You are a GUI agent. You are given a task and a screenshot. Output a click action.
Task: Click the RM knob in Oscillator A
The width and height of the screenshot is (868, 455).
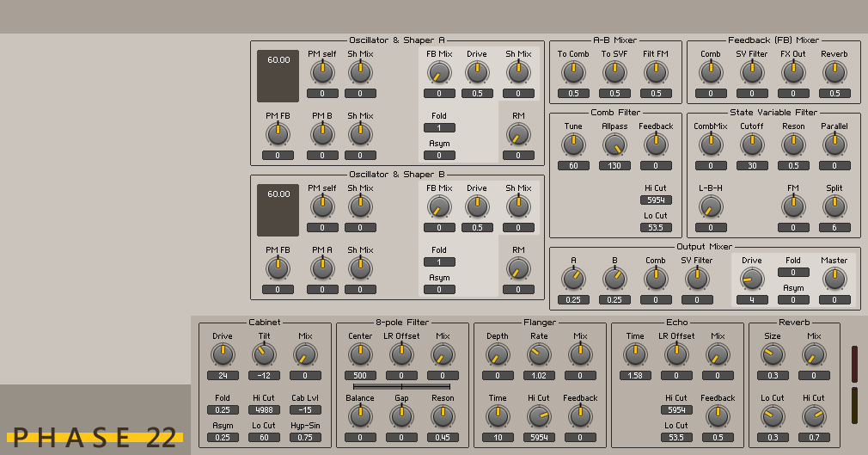518,135
